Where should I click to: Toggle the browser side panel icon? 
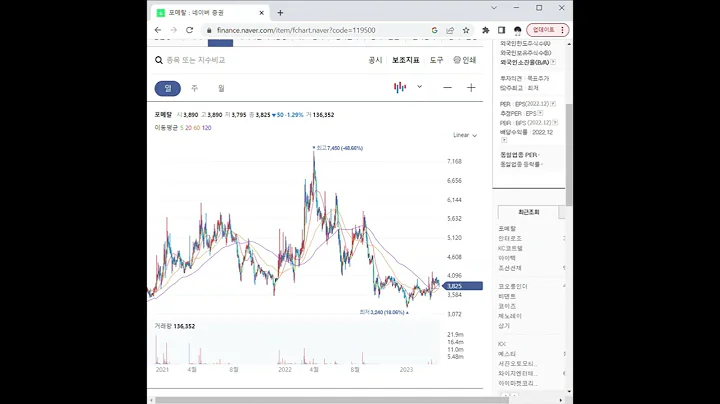click(x=501, y=30)
